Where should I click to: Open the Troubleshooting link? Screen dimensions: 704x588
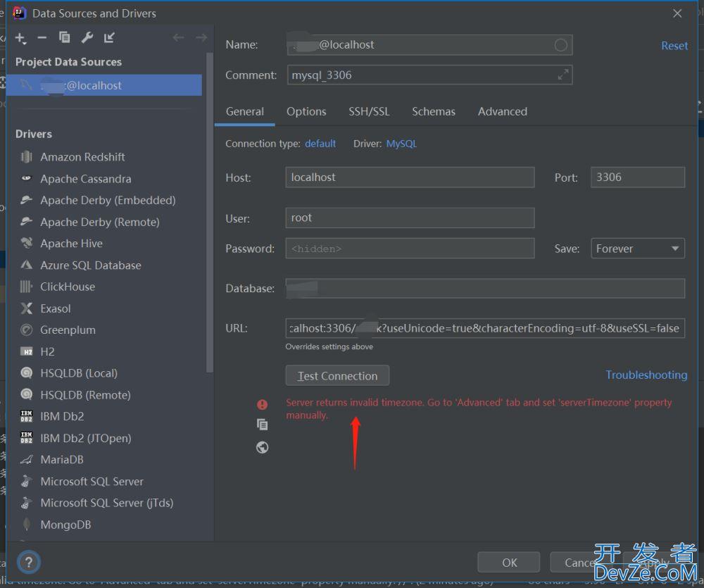coord(646,375)
